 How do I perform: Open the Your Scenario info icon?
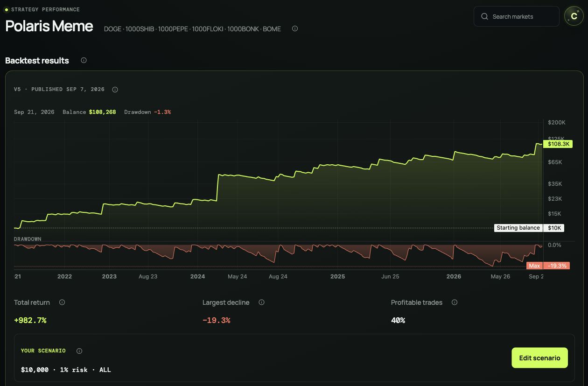click(x=79, y=351)
